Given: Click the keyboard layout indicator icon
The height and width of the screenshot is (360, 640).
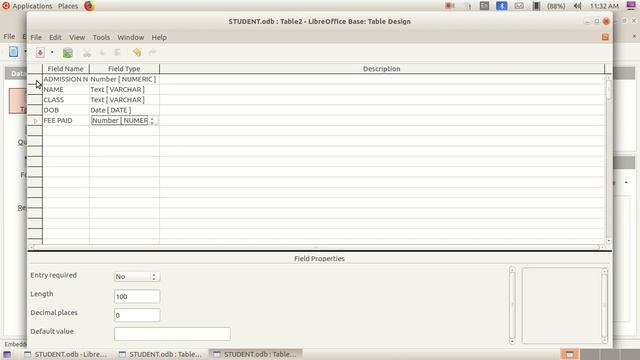Looking at the screenshot, I should click(x=484, y=6).
